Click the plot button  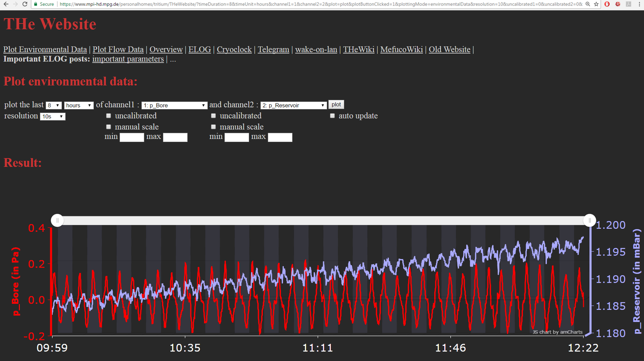(x=336, y=104)
